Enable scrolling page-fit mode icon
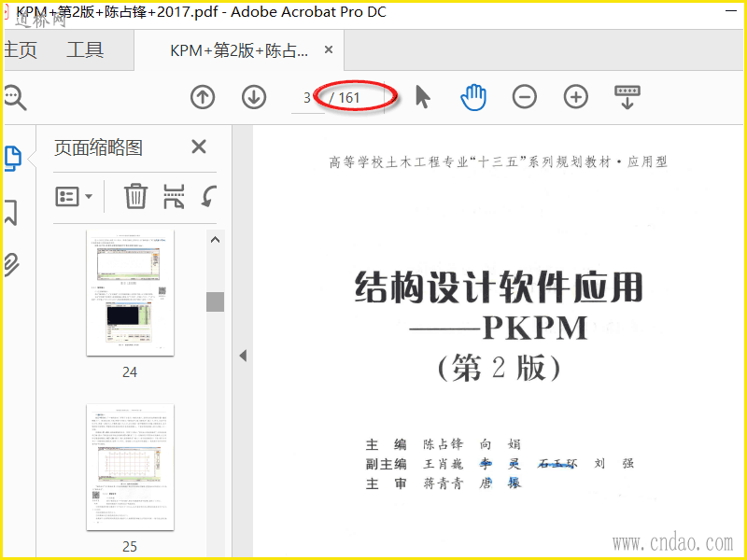Screen dimensions: 747x560 click(x=627, y=97)
